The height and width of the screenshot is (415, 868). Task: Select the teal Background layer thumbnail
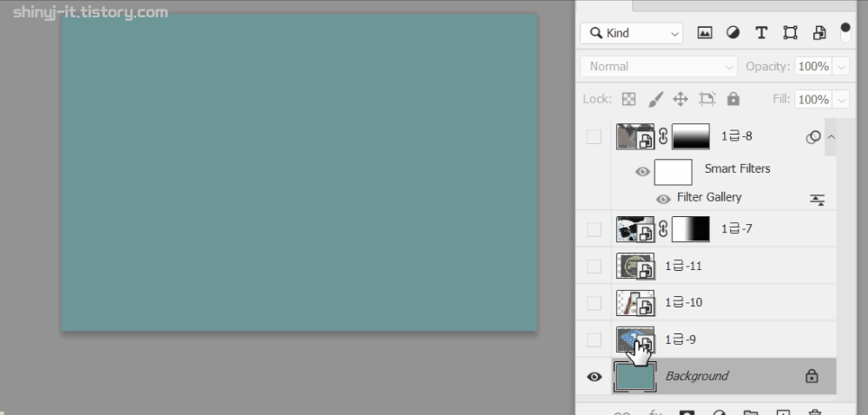tap(635, 377)
